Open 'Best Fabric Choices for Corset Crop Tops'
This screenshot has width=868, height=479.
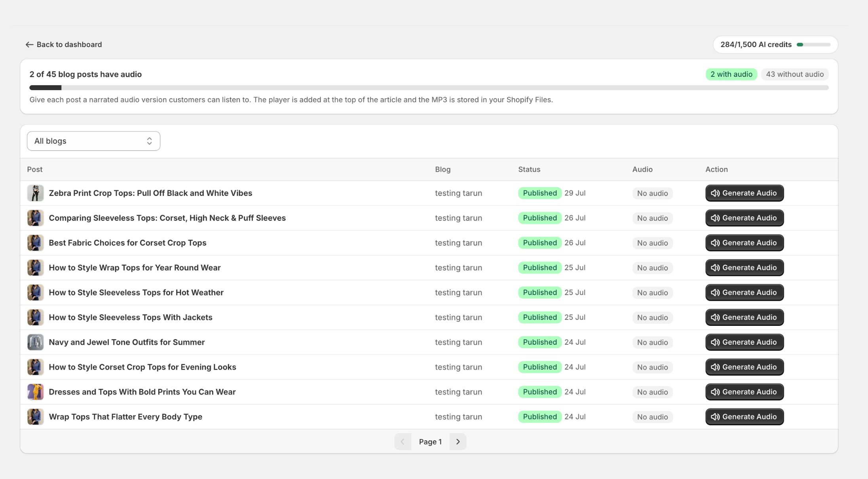[127, 243]
